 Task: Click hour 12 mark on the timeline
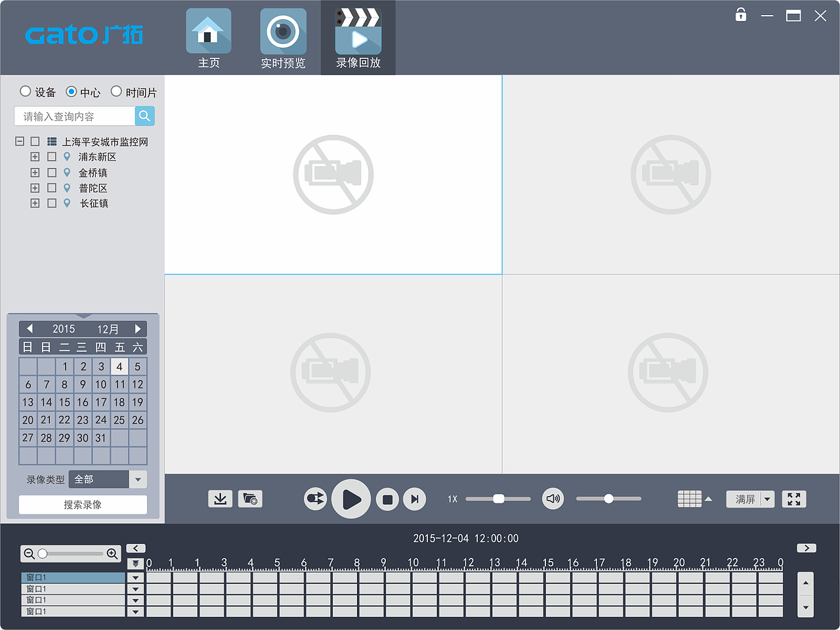(468, 563)
